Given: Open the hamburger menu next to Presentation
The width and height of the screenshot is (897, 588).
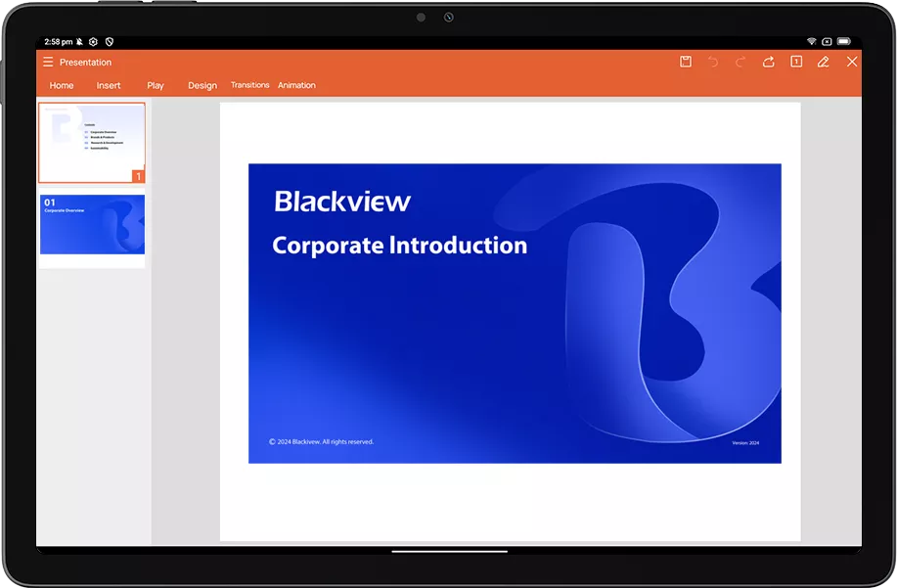Looking at the screenshot, I should (x=48, y=62).
